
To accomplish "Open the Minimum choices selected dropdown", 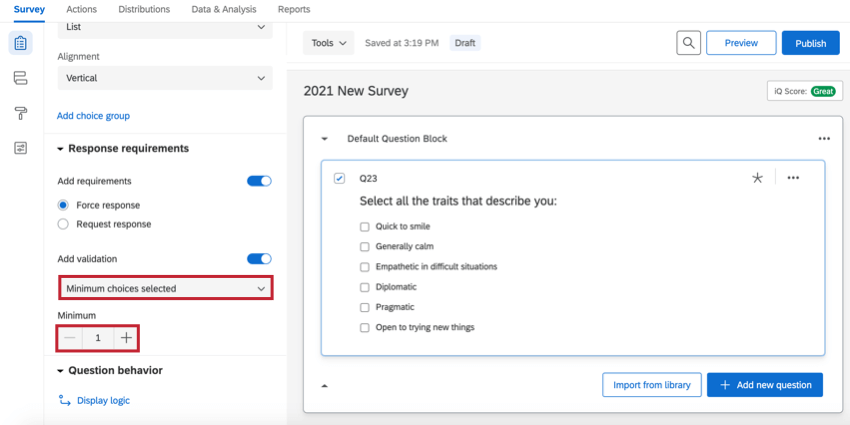I will (166, 288).
